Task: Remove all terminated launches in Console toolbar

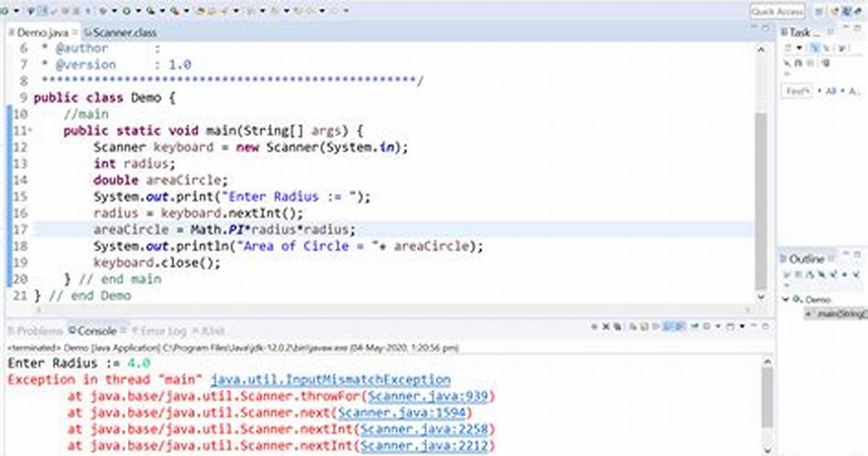Action: coord(617,326)
